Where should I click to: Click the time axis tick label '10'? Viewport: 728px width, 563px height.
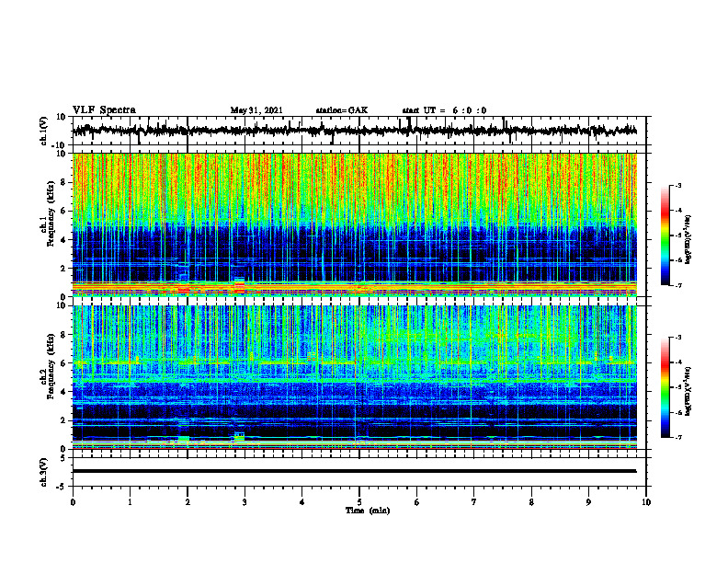[646, 502]
